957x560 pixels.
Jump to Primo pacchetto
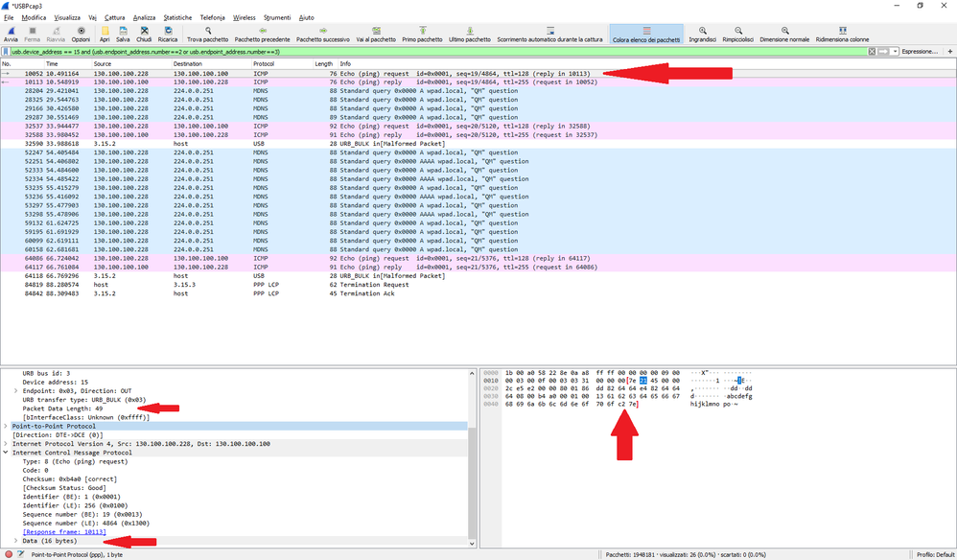click(422, 35)
